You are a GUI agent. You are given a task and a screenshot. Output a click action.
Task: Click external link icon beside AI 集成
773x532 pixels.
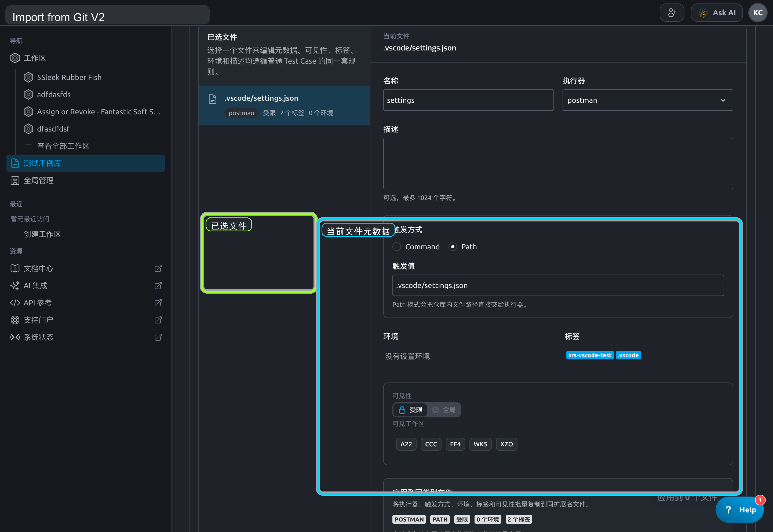click(158, 286)
